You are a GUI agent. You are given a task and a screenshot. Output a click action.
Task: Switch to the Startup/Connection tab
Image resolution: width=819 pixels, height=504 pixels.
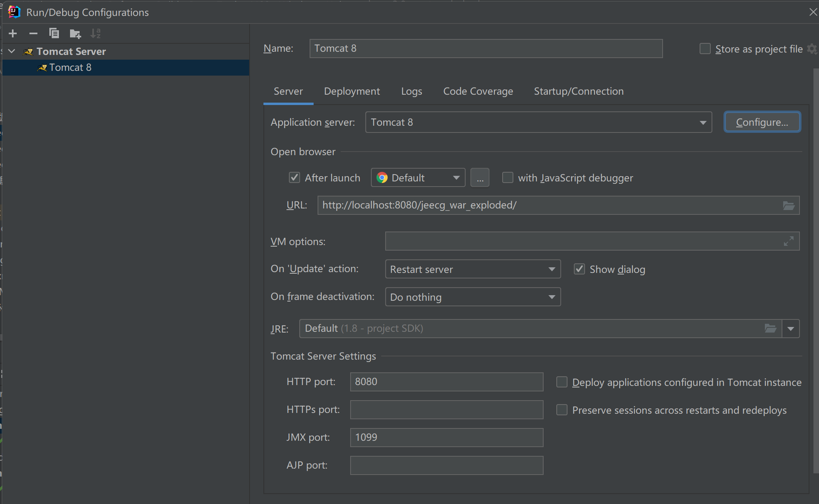tap(579, 91)
